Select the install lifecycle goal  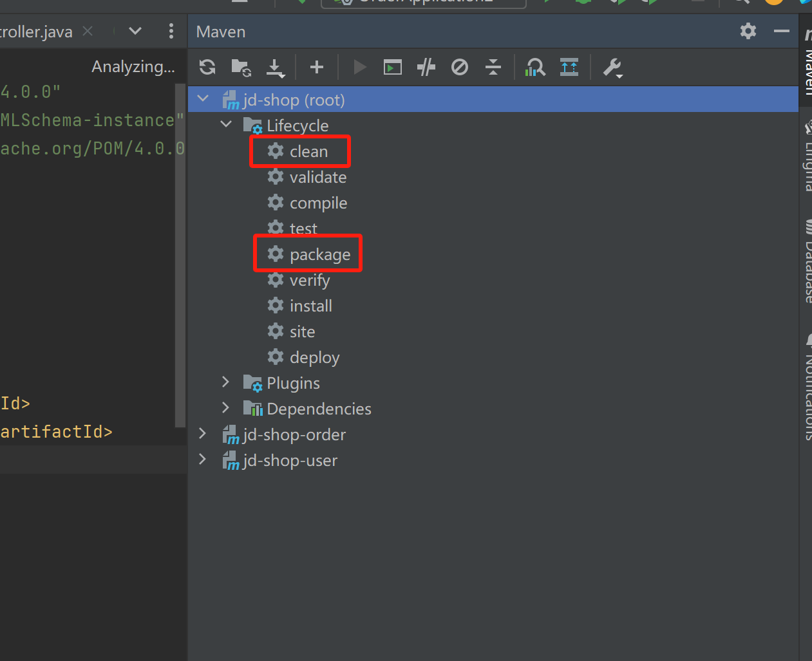pyautogui.click(x=300, y=306)
